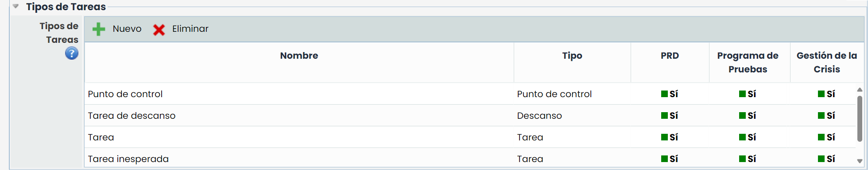The height and width of the screenshot is (170, 868).
Task: Click the scrollbar up arrow in table
Action: 860,90
